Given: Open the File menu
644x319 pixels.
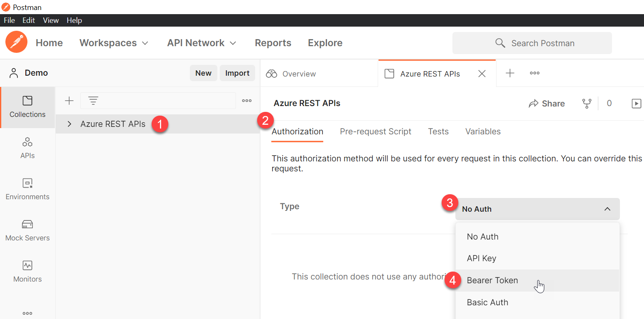Looking at the screenshot, I should (x=9, y=20).
